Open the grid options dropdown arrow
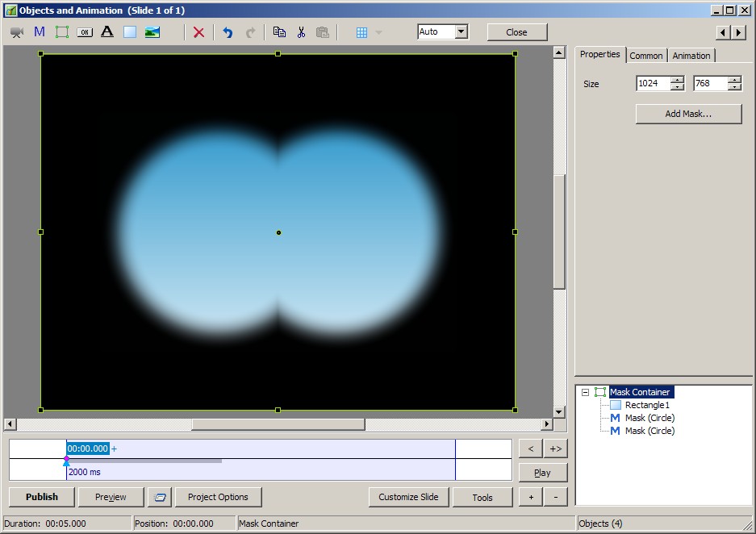 click(378, 32)
